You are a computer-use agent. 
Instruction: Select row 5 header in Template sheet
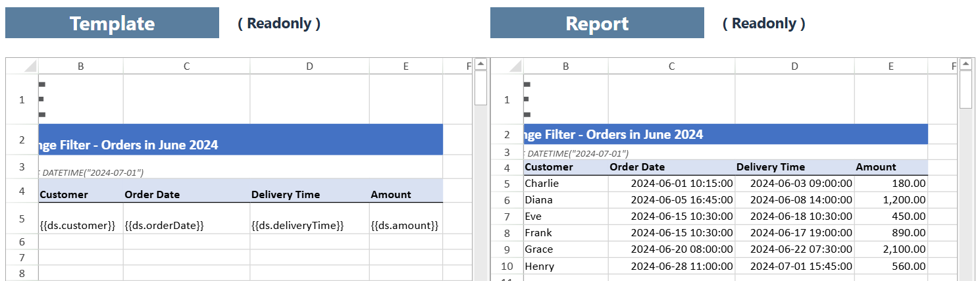coord(22,218)
